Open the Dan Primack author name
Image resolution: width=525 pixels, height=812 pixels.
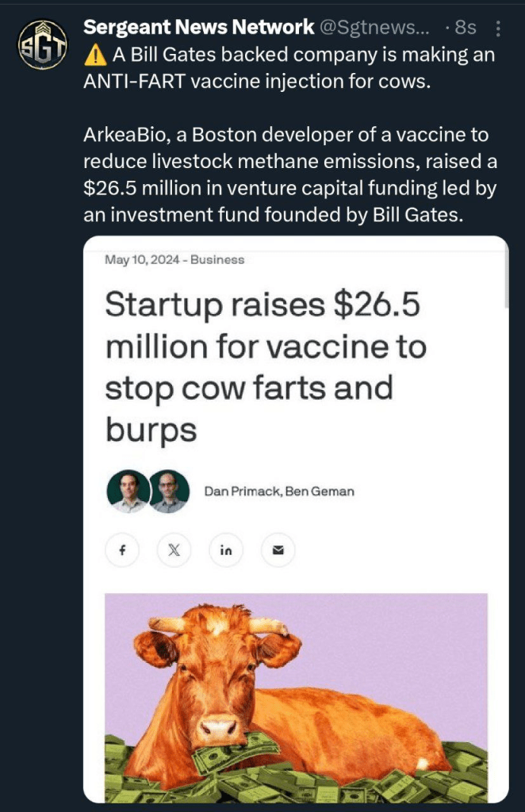(238, 492)
